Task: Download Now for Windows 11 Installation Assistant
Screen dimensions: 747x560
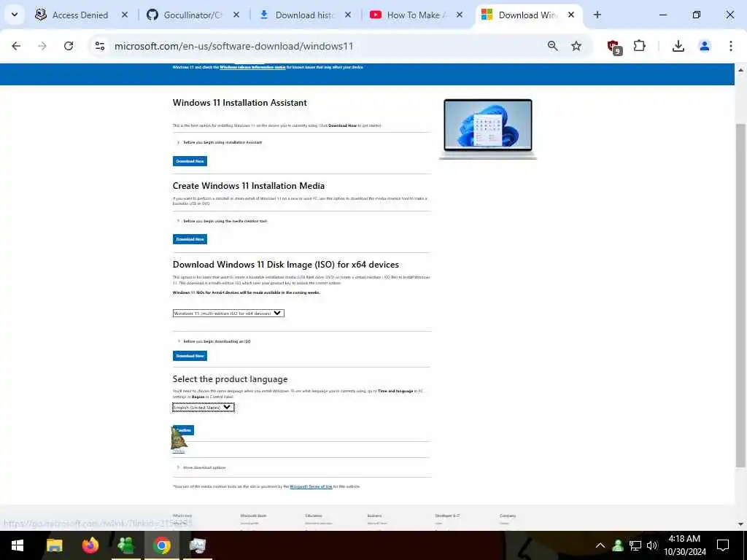Action: pyautogui.click(x=190, y=161)
